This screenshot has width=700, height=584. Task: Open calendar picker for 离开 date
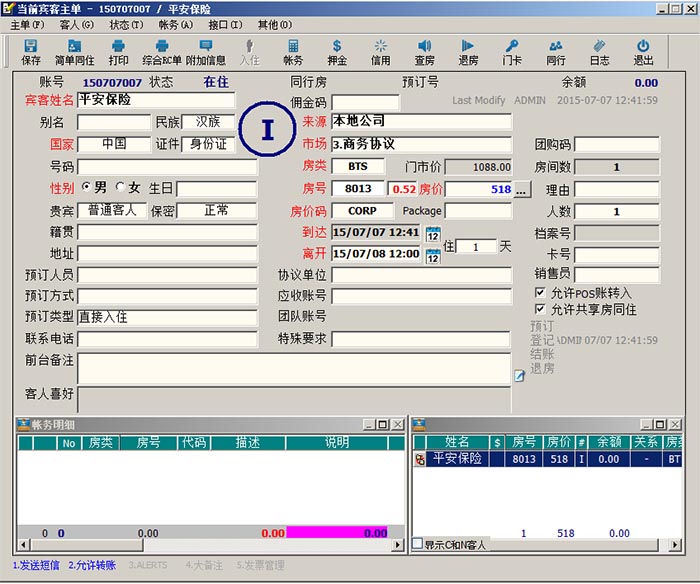coord(433,256)
